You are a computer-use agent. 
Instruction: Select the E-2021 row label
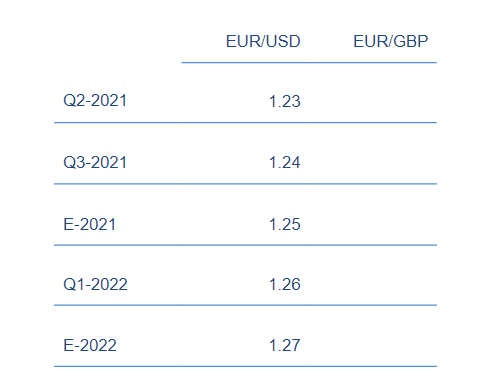[90, 224]
